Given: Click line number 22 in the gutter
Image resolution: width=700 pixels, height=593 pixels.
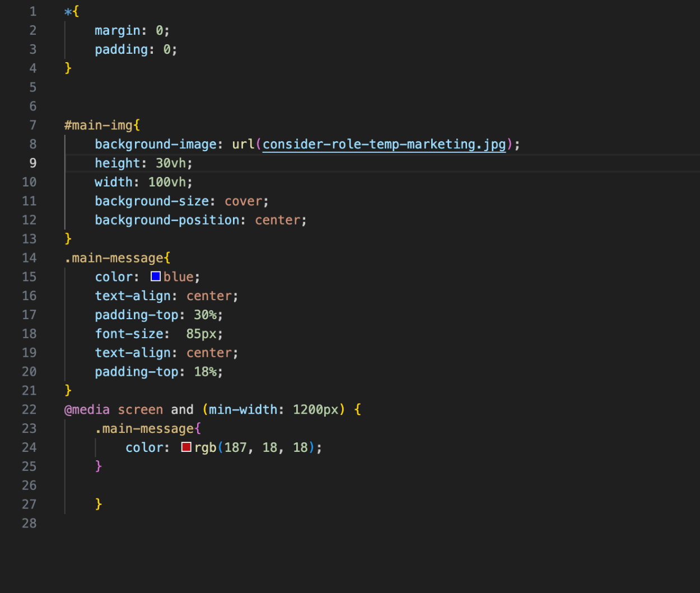Looking at the screenshot, I should (29, 410).
